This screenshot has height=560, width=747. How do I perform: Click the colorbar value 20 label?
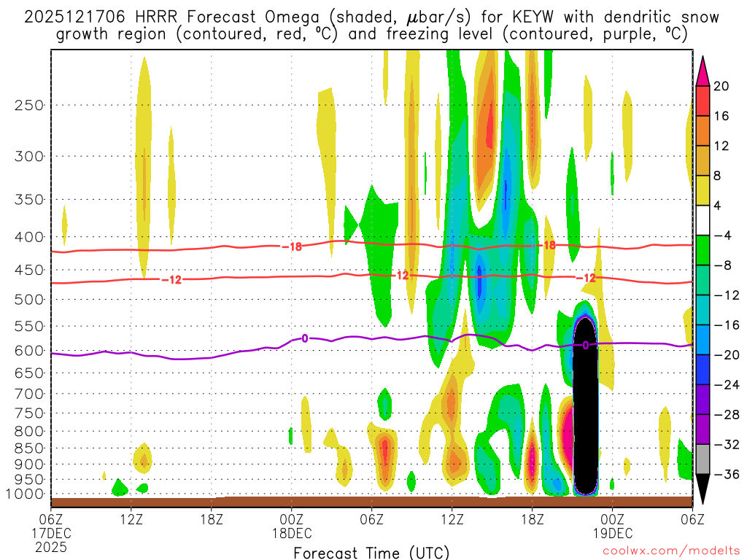click(x=721, y=86)
